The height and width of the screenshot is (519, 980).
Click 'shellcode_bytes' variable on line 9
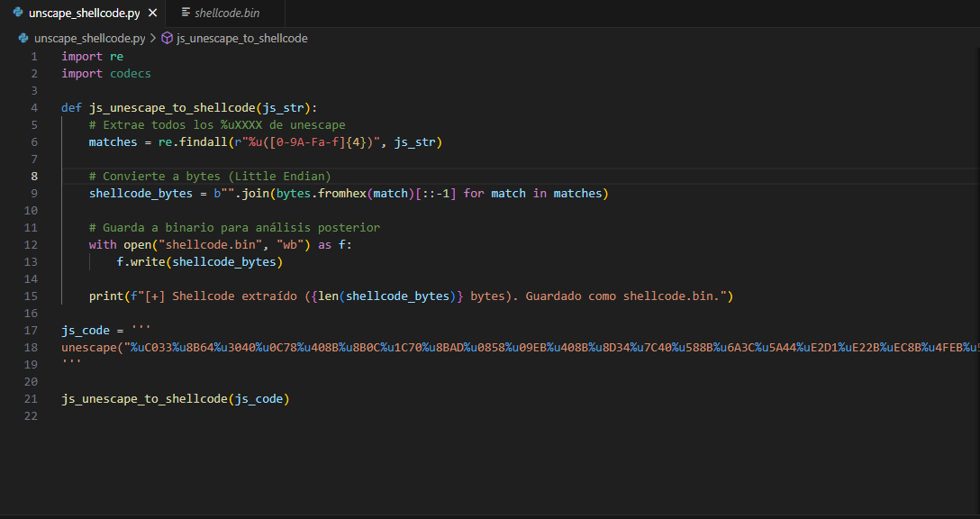[x=141, y=193]
